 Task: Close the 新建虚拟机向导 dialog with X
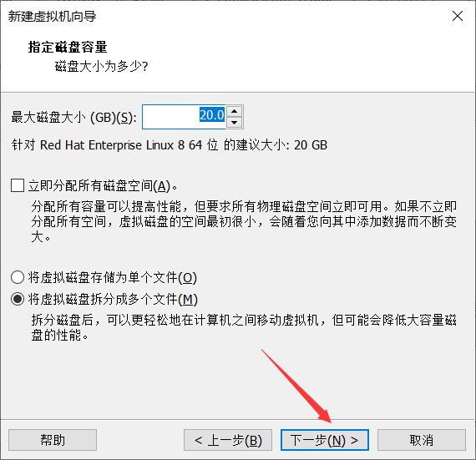coord(458,16)
